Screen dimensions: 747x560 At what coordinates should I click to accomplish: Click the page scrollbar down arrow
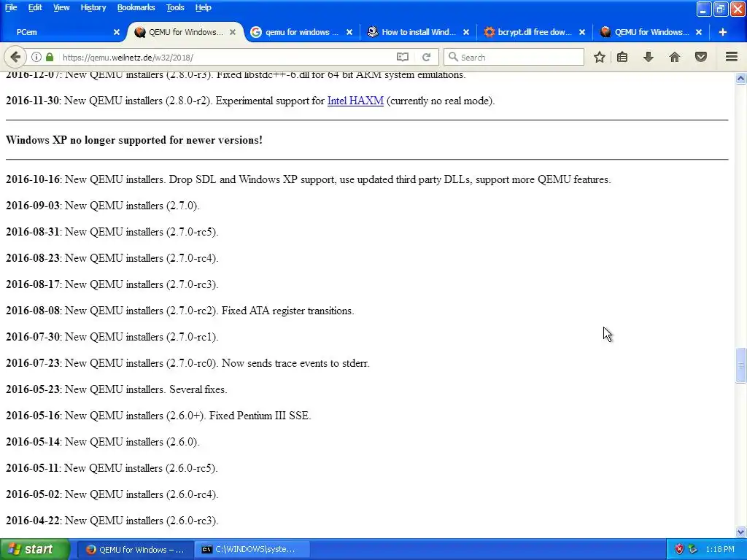740,532
